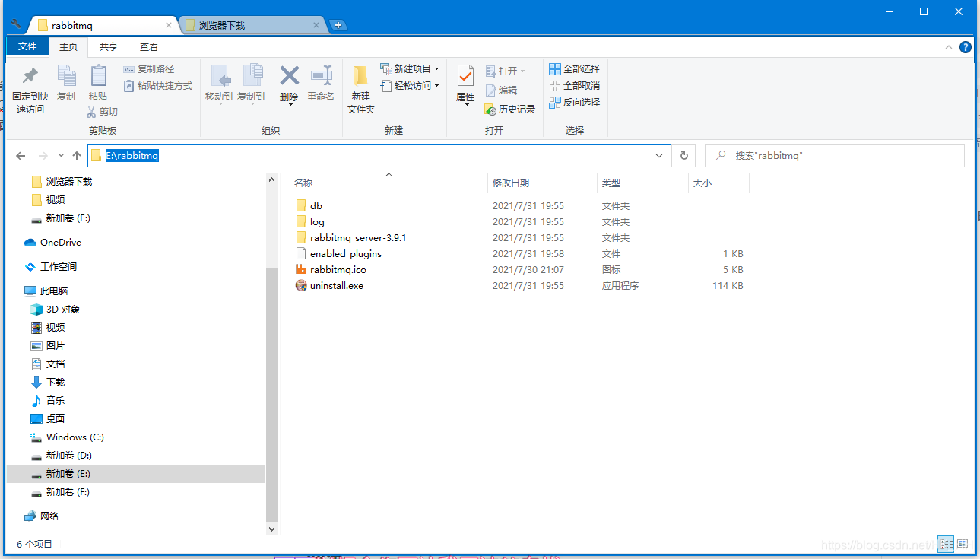980x559 pixels.
Task: Switch to large icons view layout
Action: (x=963, y=544)
